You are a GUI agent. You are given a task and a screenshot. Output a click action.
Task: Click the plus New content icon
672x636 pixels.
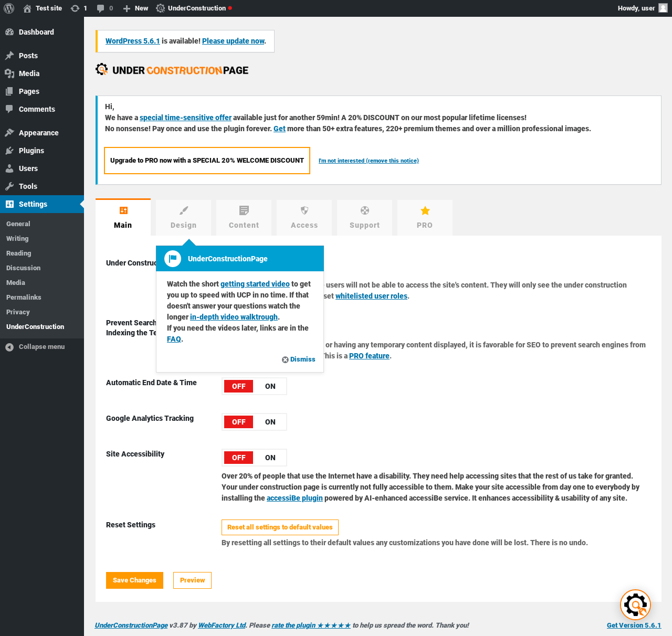[x=127, y=8]
